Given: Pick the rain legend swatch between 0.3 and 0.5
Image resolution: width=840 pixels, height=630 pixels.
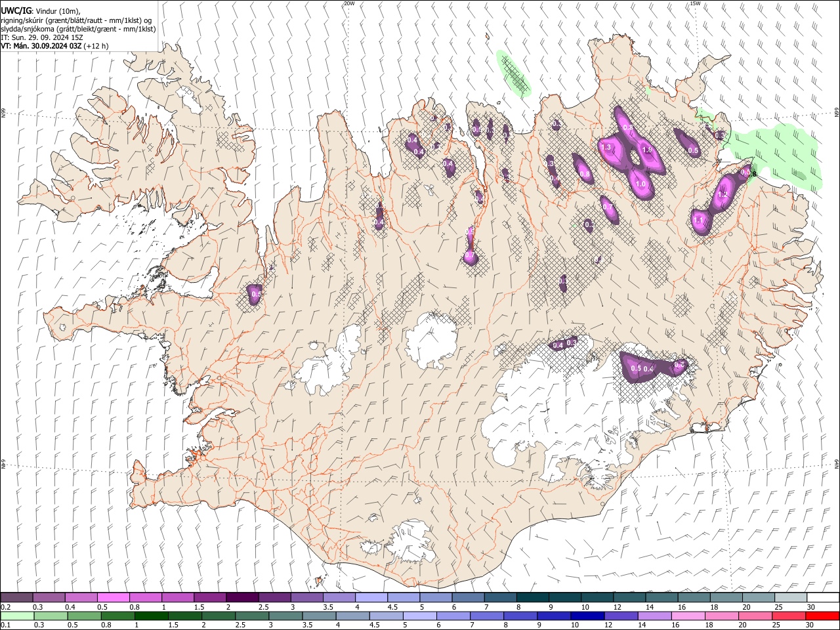Looking at the screenshot, I should click(51, 616).
